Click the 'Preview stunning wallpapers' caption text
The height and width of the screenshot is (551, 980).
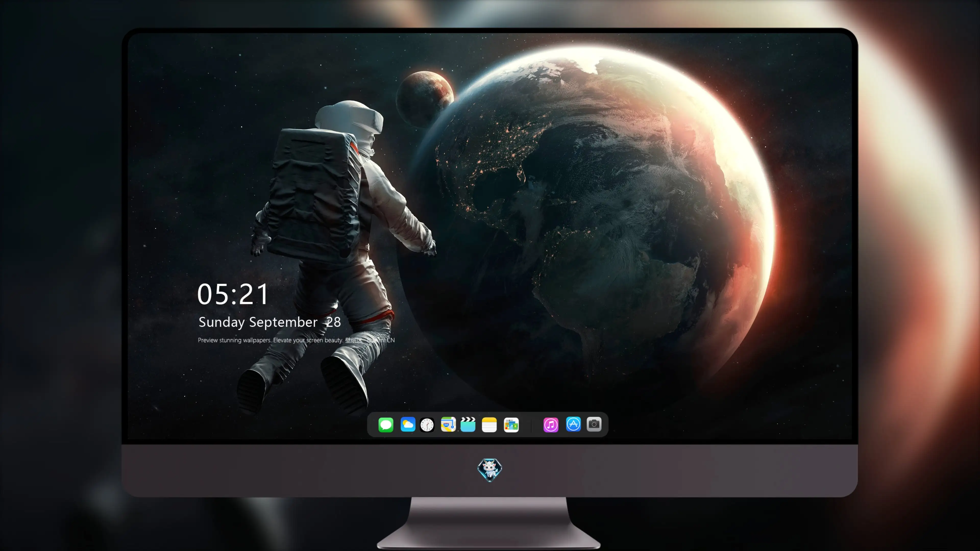click(296, 340)
